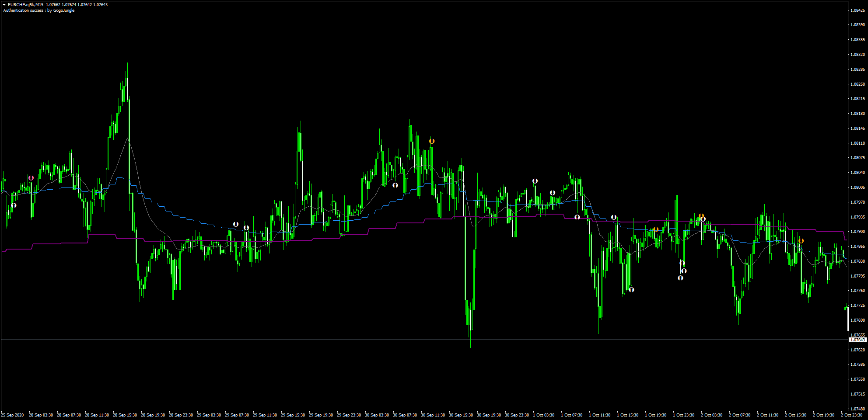Click the '29 Sep 11:30' time axis label
868x420 pixels.
265,415
